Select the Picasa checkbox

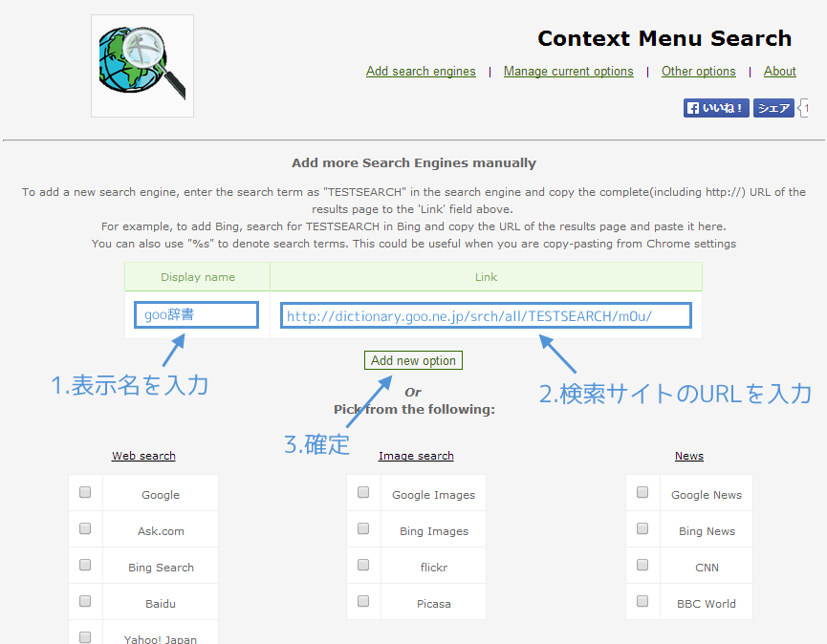pos(363,601)
